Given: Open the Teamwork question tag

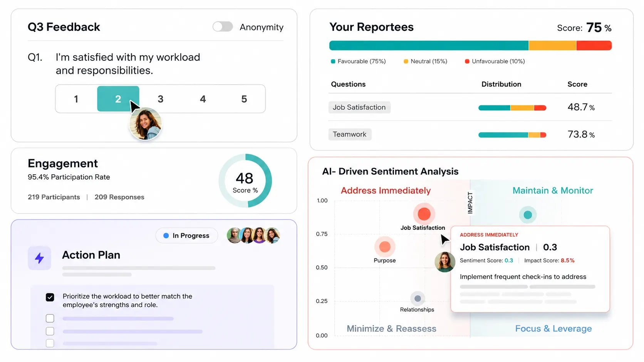Looking at the screenshot, I should pos(350,134).
